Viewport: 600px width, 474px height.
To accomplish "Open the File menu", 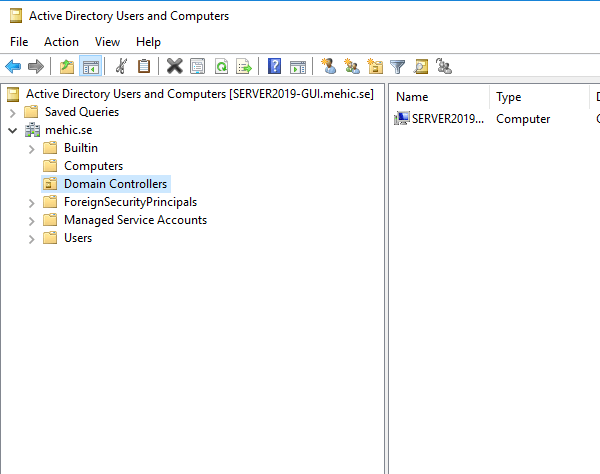I will point(19,42).
